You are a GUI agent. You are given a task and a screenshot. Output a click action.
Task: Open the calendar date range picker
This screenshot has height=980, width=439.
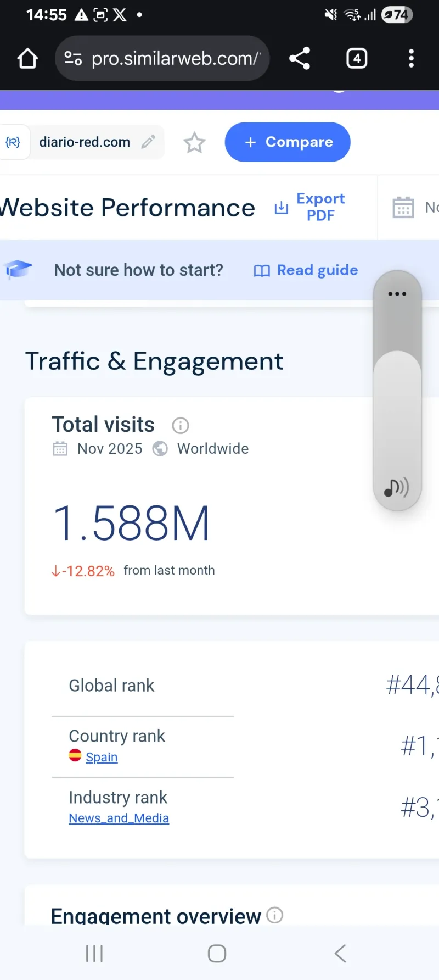pyautogui.click(x=403, y=208)
